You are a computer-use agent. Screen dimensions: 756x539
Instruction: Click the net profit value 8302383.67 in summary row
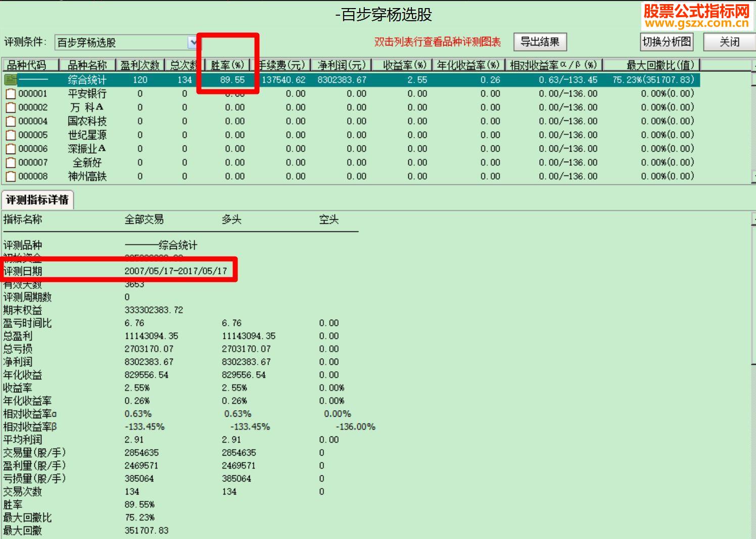pos(342,80)
